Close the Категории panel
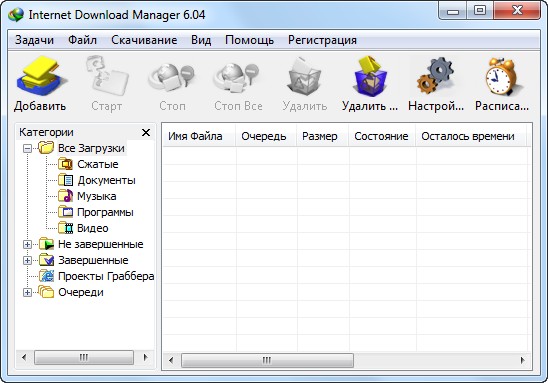Viewport: 548px width, 383px height. point(146,132)
